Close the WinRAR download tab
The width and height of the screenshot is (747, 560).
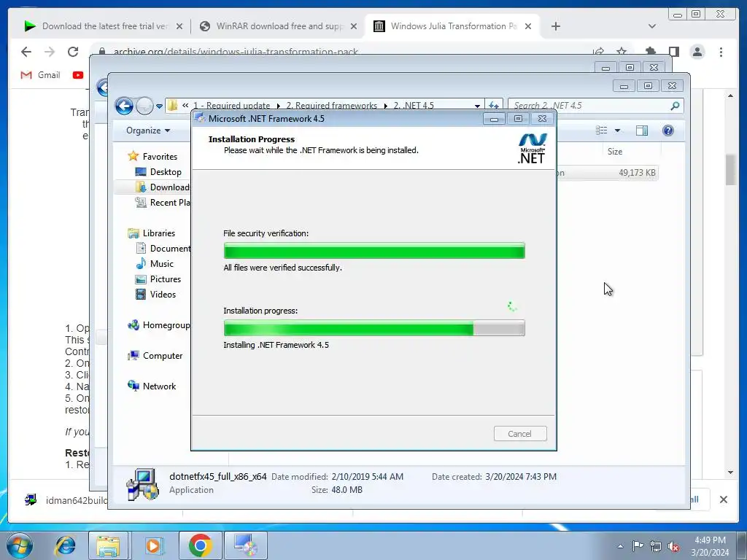tap(354, 26)
